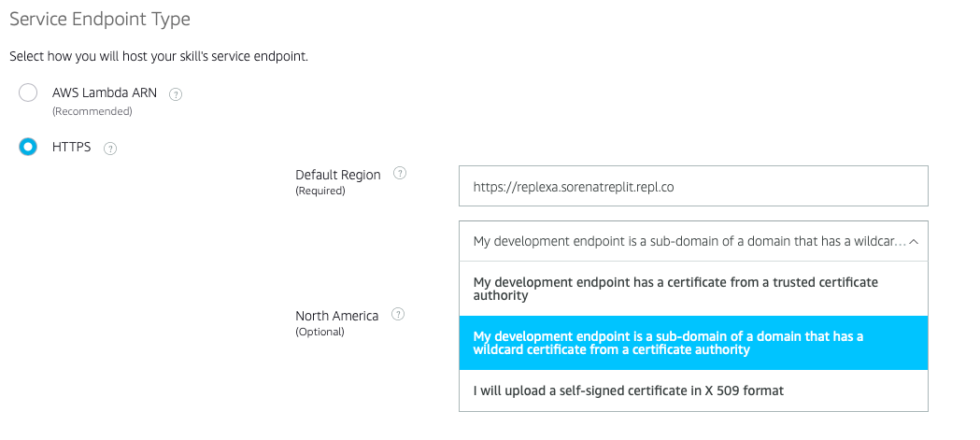Choose the wildcard certificate sub-domain option
Image resolution: width=980 pixels, height=440 pixels.
pos(693,343)
